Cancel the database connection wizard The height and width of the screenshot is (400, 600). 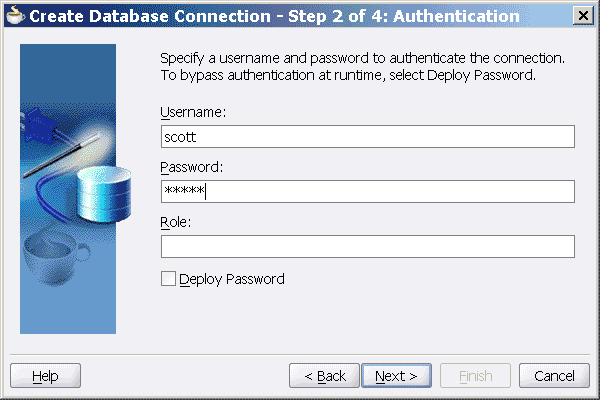click(554, 376)
